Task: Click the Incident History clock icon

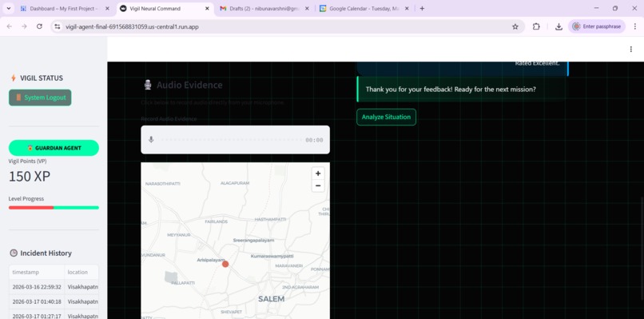Action: [14, 253]
